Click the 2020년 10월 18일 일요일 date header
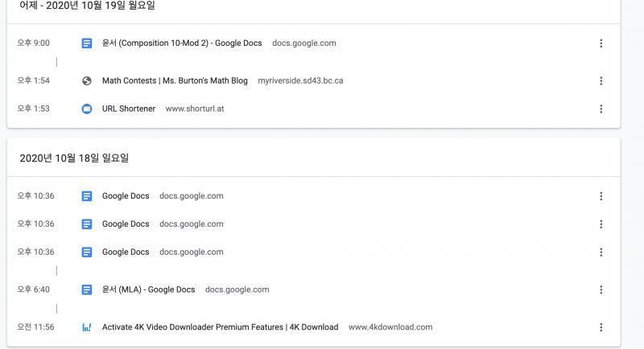Screen dimensions: 644x349 tap(74, 158)
